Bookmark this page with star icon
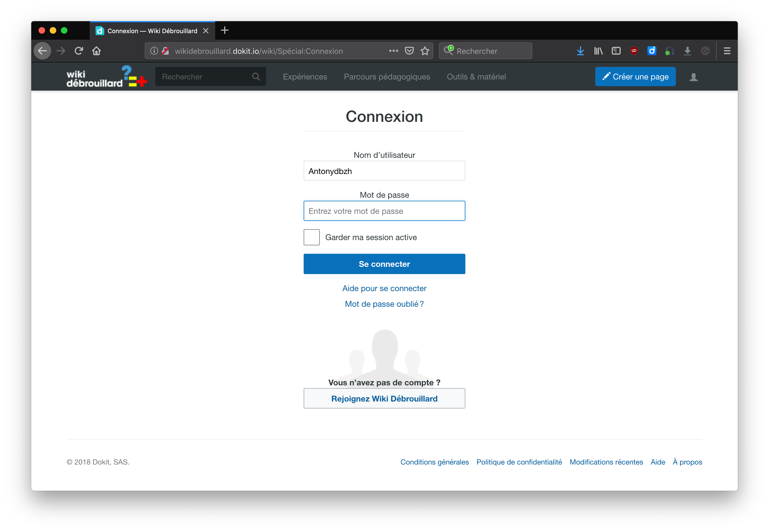This screenshot has height=532, width=769. pyautogui.click(x=425, y=51)
